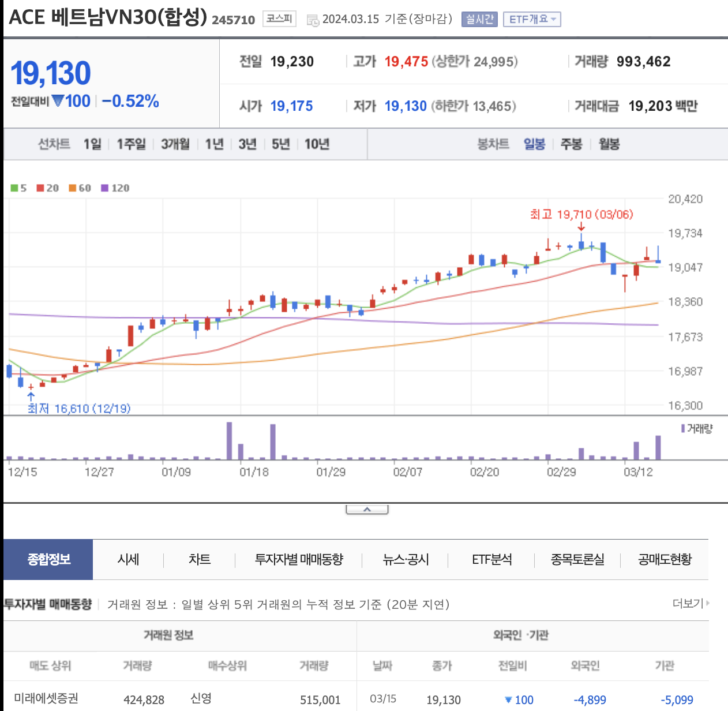Collapse the chart using the up-chevron handle

click(367, 510)
